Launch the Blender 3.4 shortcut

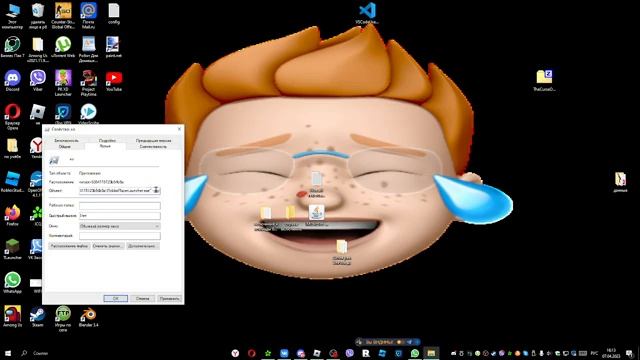point(88,317)
